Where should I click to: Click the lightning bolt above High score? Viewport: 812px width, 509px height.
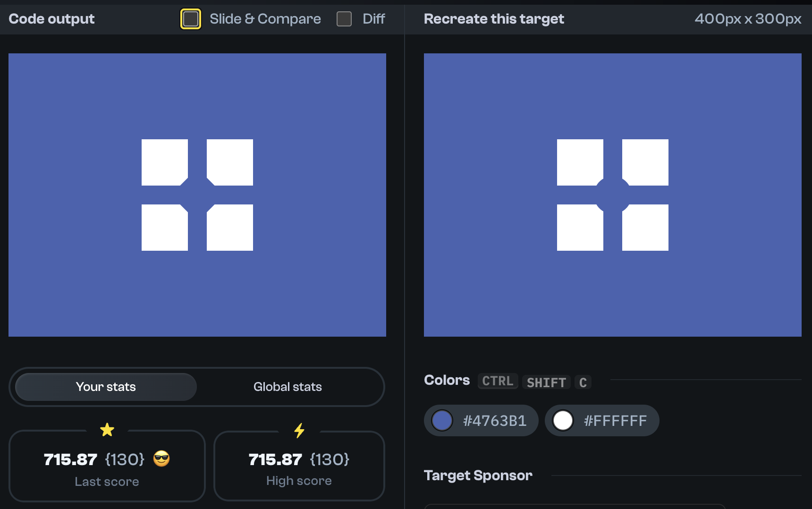299,430
